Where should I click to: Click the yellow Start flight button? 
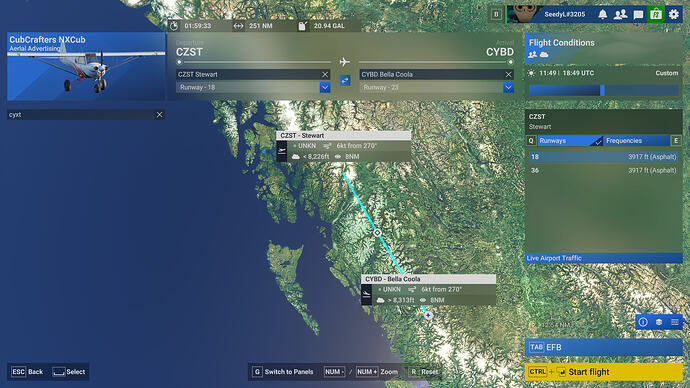[603, 372]
